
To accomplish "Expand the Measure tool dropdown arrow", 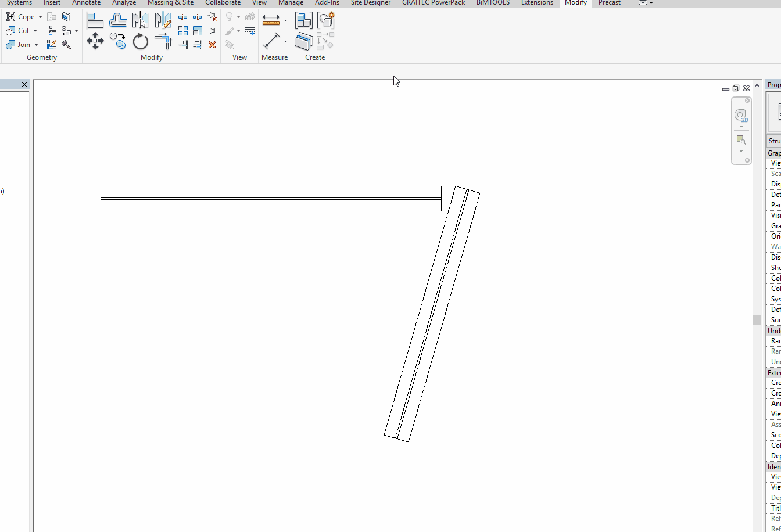I will click(x=285, y=20).
